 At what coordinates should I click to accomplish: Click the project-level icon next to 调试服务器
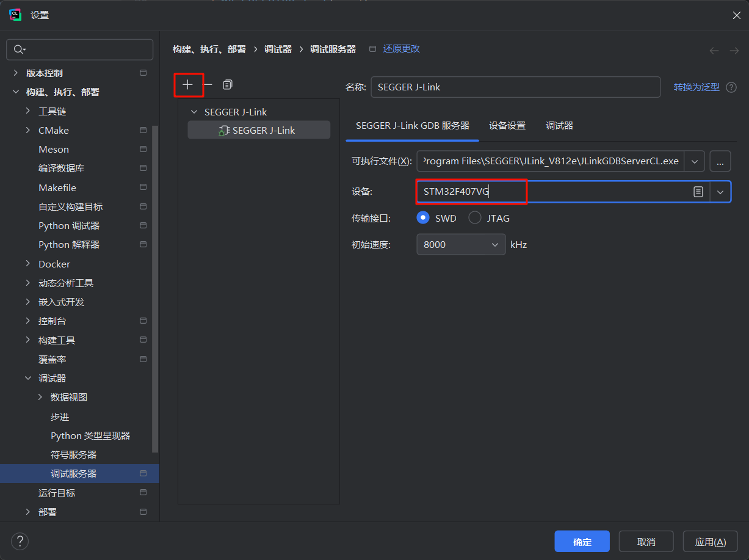(143, 473)
